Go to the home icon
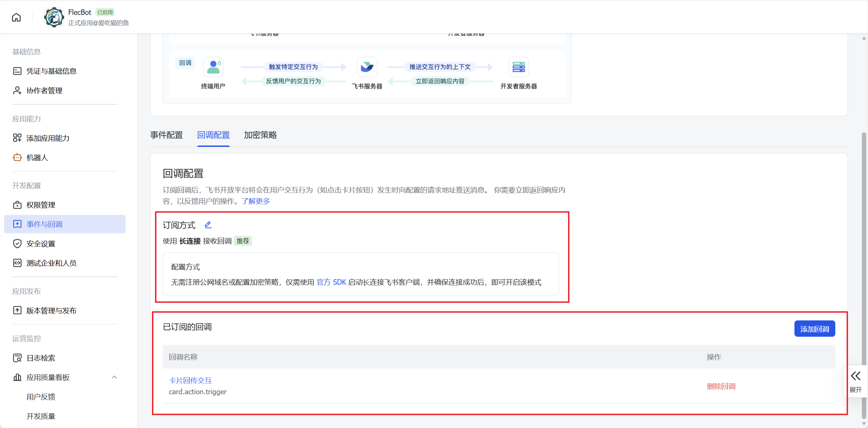The height and width of the screenshot is (428, 868). pyautogui.click(x=16, y=17)
